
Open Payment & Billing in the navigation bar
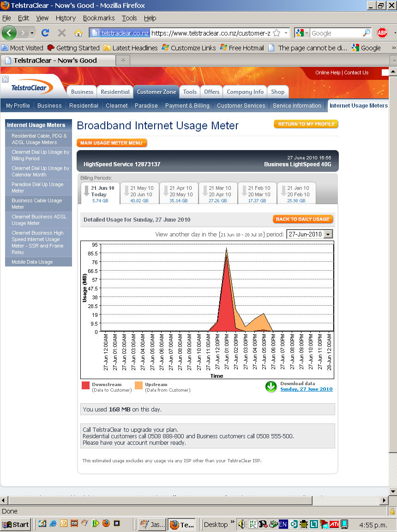pos(187,105)
